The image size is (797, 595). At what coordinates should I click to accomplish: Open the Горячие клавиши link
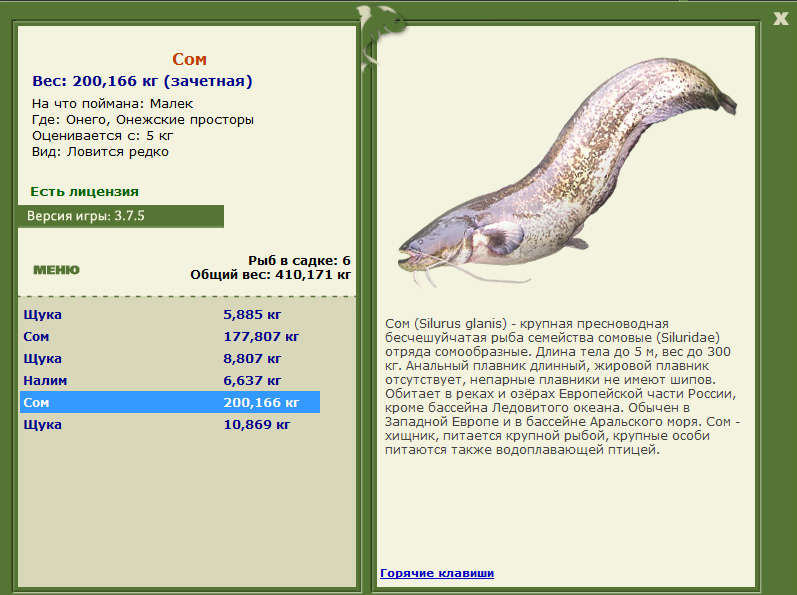pos(437,573)
